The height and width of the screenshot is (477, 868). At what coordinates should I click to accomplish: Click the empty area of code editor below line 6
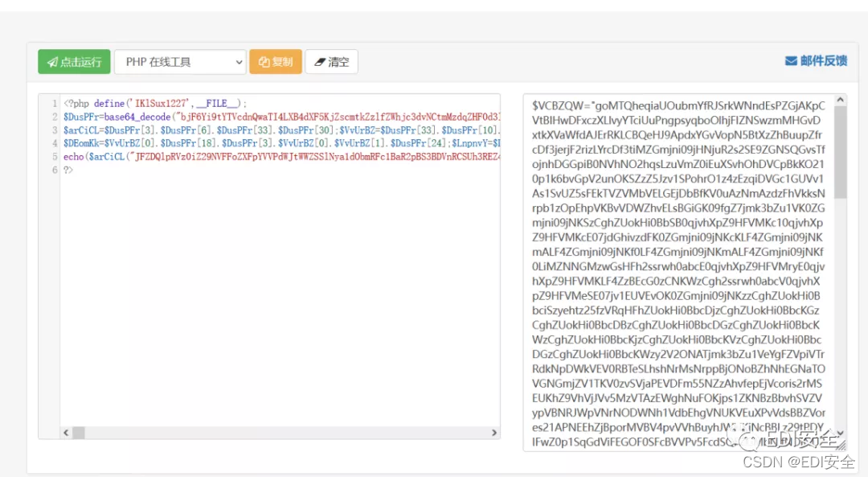click(280, 299)
